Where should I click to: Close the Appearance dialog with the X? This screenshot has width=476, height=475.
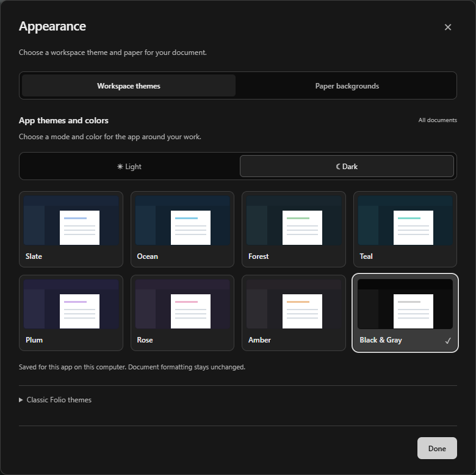[x=447, y=27]
